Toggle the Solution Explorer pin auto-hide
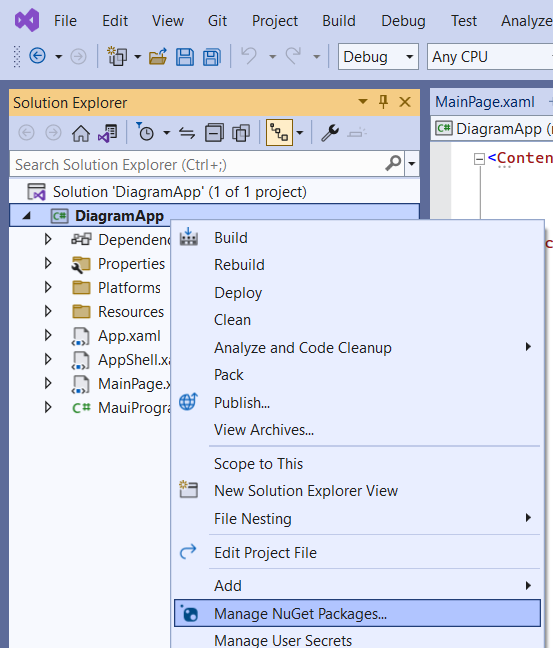Screen dimensions: 553x648 pyautogui.click(x=383, y=102)
